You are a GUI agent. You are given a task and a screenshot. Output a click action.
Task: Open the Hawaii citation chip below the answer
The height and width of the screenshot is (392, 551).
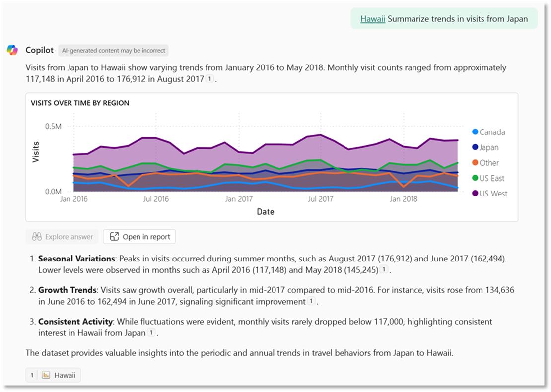pyautogui.click(x=53, y=375)
